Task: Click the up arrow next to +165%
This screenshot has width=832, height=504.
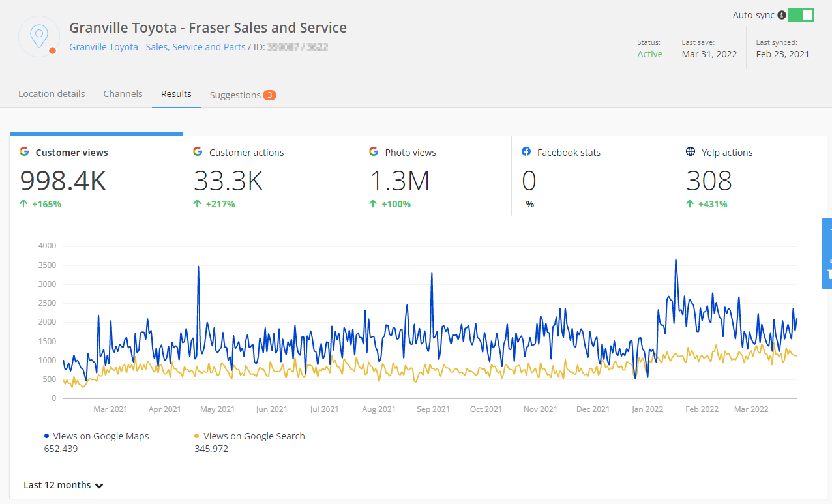Action: pyautogui.click(x=24, y=204)
